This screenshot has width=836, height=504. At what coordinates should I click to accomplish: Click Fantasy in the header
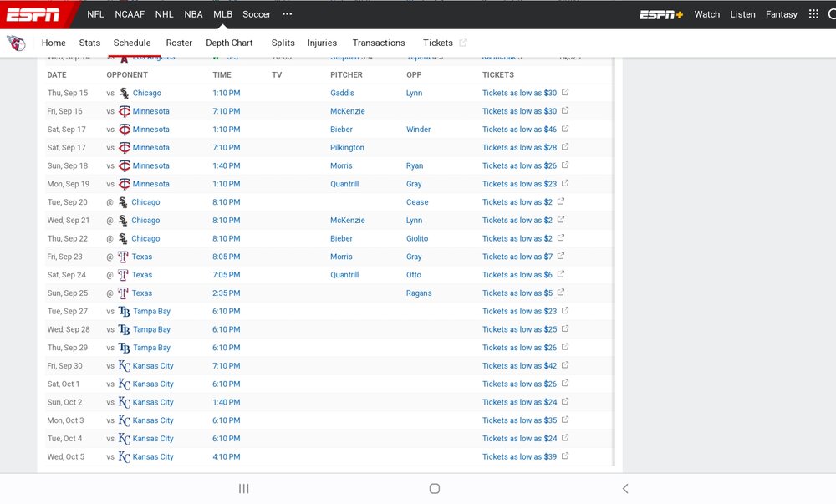pos(782,14)
